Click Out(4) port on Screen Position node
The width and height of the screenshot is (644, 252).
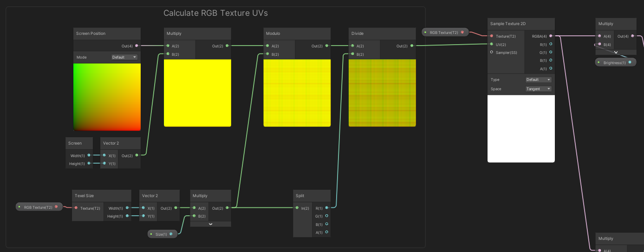[x=137, y=46]
